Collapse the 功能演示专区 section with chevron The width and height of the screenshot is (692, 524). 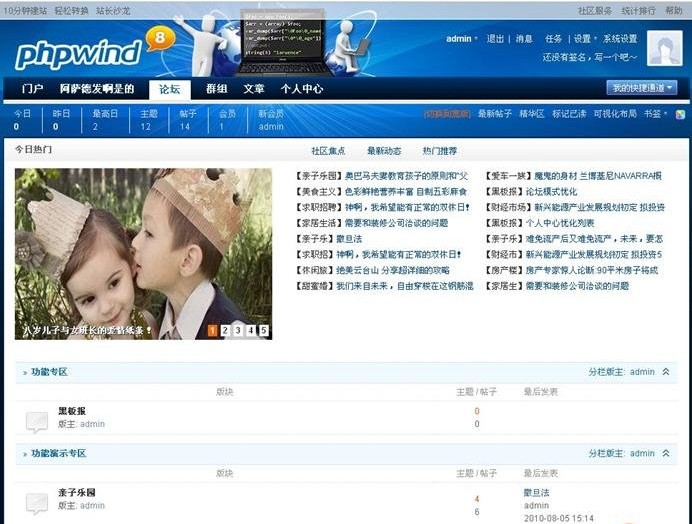[666, 453]
